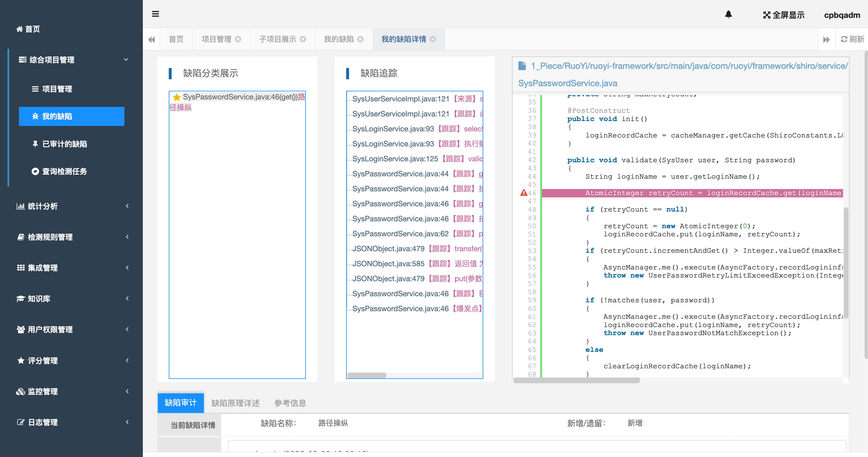Select SysLoginService.java:93 【跟踪】 select entry
Image resolution: width=868 pixels, height=457 pixels.
(418, 129)
